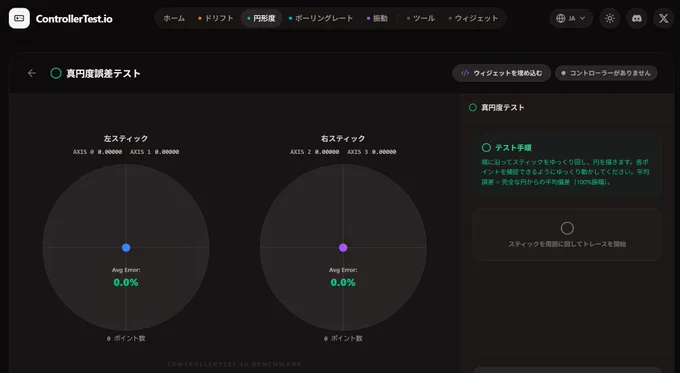Open the ウィジェット nav item
The image size is (680, 373).
pyautogui.click(x=473, y=18)
